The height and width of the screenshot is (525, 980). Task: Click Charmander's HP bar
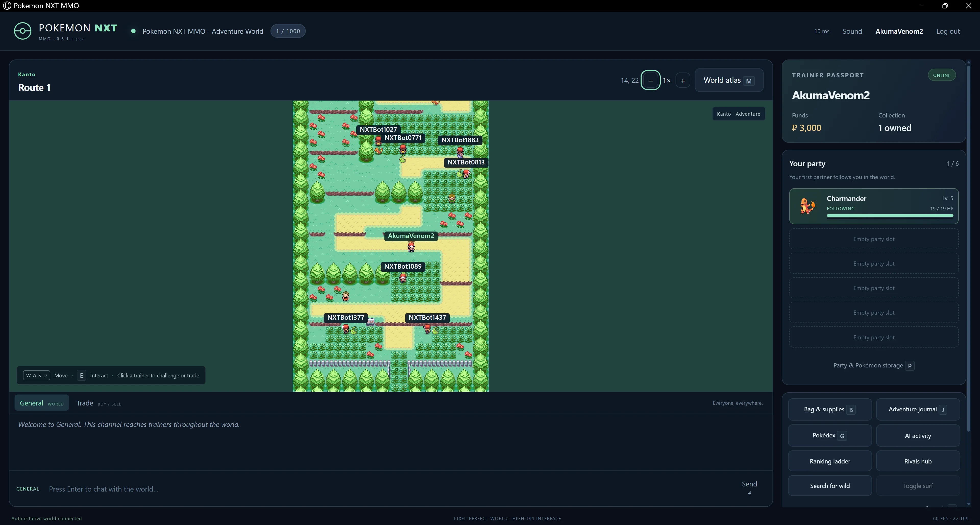[890, 216]
